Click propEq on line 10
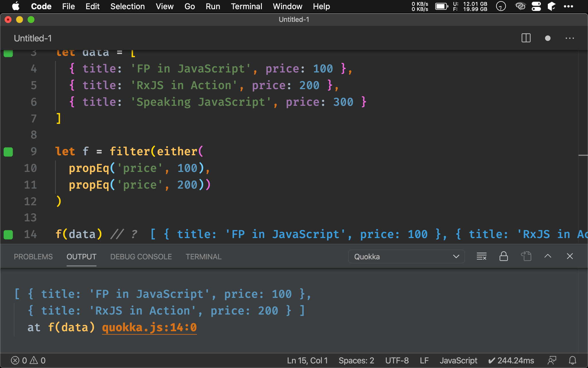Image resolution: width=588 pixels, height=368 pixels. 89,168
